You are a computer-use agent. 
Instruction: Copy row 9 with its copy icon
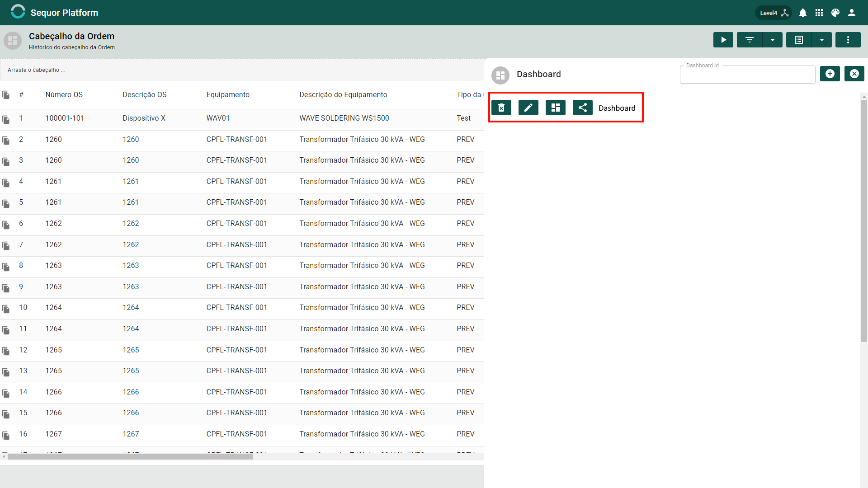[x=6, y=288]
